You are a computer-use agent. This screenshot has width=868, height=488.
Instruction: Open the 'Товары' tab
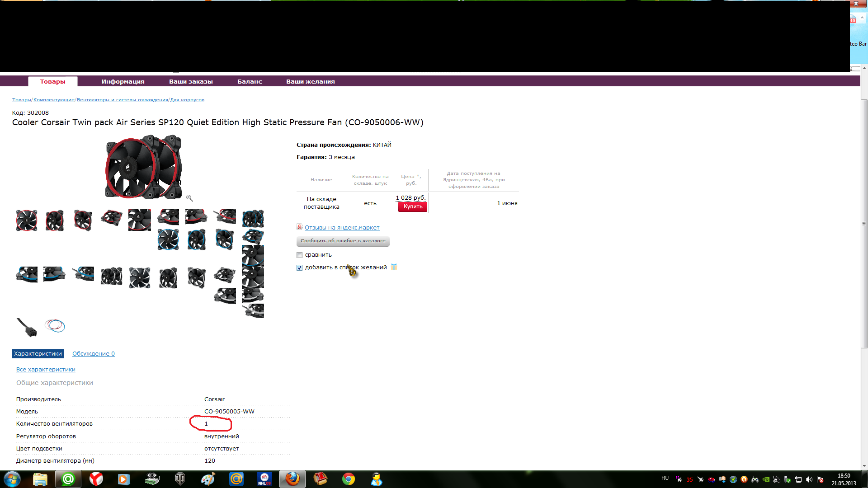pyautogui.click(x=53, y=81)
